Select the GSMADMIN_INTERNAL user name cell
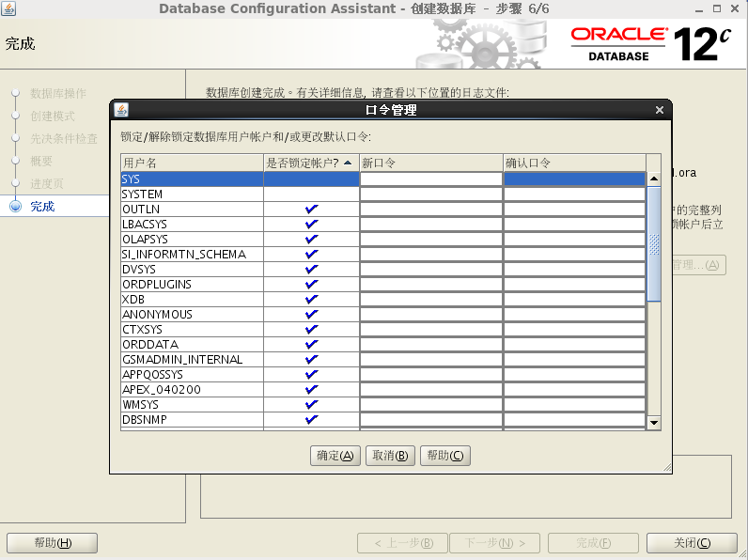Screen dimensions: 748x560 tap(193, 359)
